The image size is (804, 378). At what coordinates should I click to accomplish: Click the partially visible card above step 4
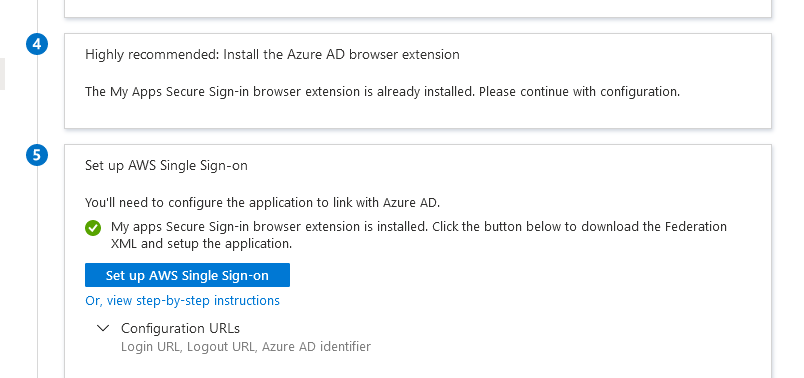tap(417, 8)
